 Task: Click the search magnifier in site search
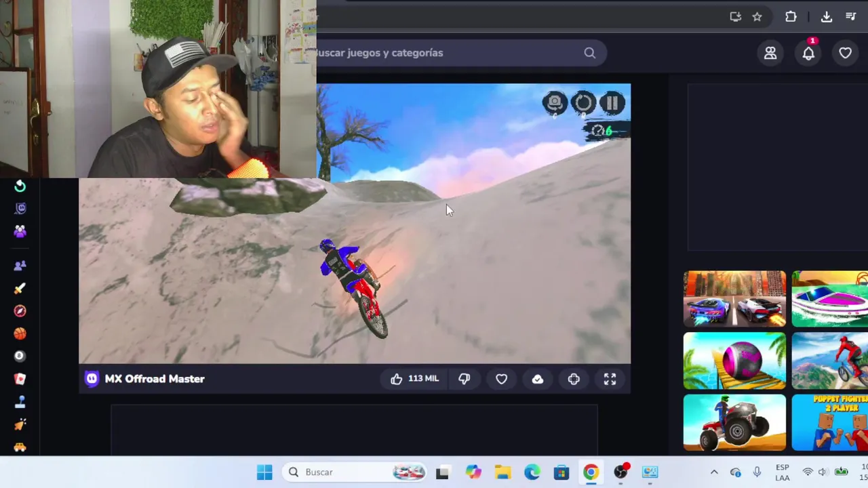pyautogui.click(x=589, y=53)
